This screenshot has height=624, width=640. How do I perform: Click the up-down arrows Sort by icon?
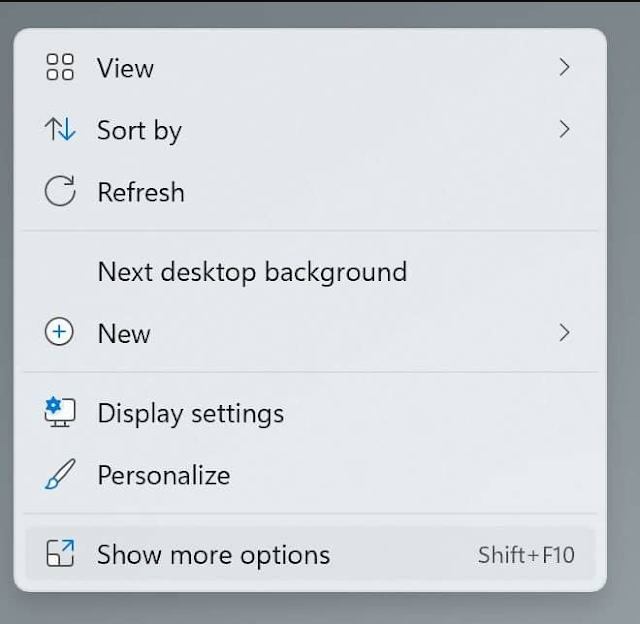[60, 129]
